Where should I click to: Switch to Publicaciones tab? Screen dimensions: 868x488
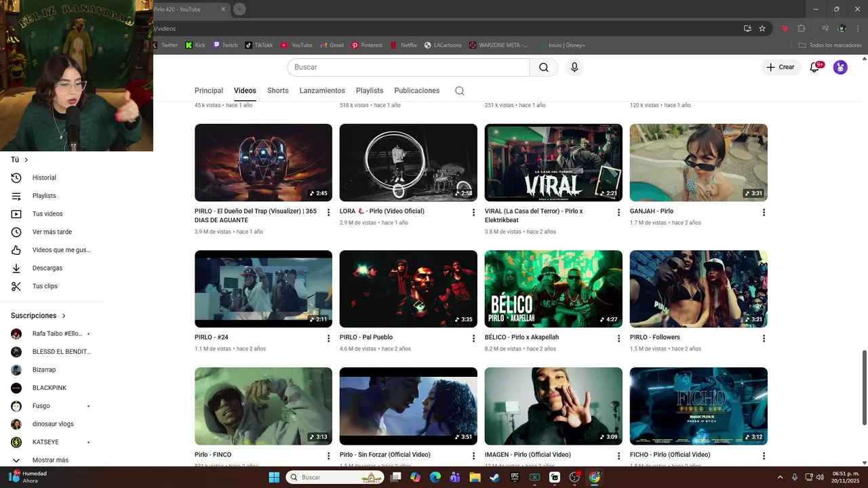417,91
